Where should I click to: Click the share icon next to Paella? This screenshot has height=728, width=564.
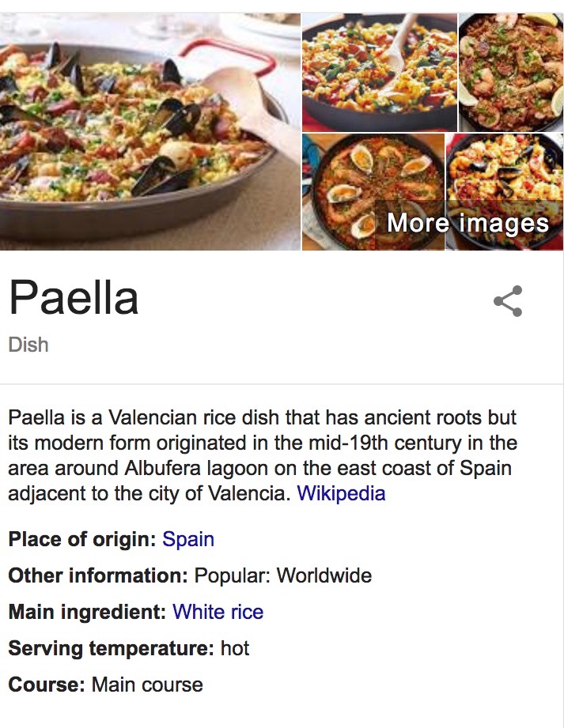pos(508,301)
